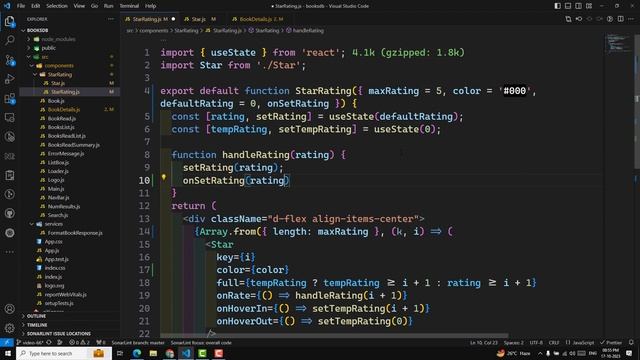Collapse the src folder
Screen dimensions: 640x360
44,57
